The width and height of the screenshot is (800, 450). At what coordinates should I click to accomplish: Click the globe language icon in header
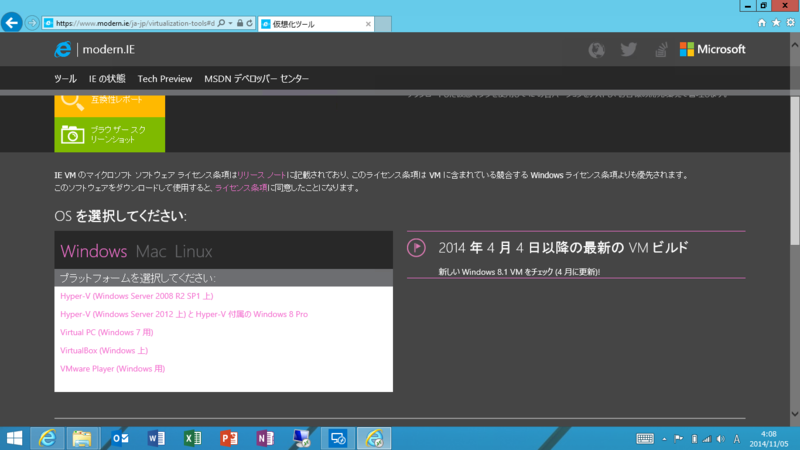[x=596, y=49]
